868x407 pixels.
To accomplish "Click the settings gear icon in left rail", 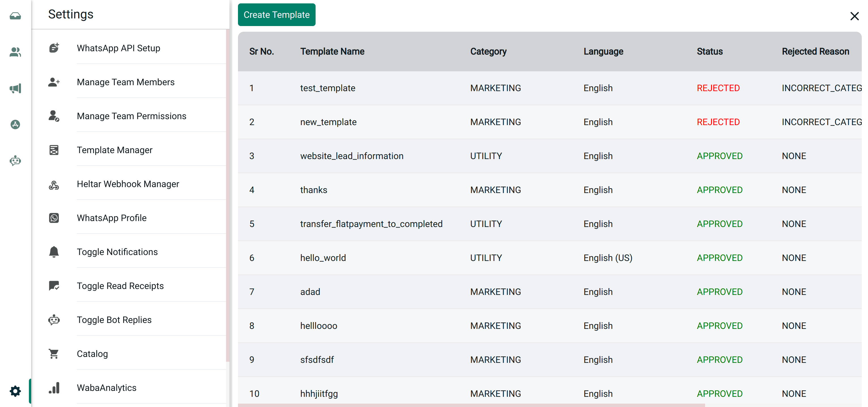I will (x=15, y=391).
